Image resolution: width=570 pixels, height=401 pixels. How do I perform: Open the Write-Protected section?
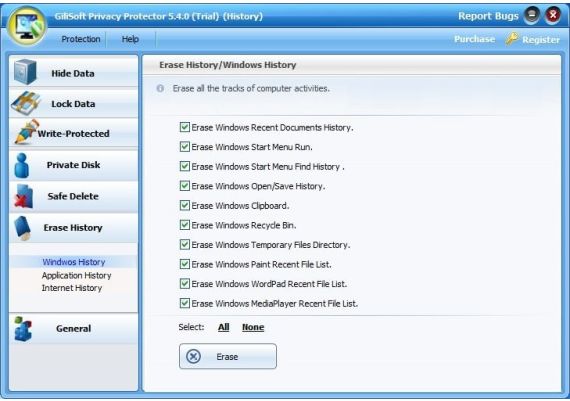pos(73,133)
